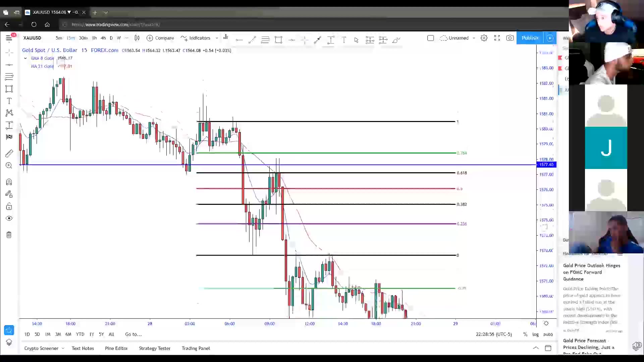Open the Zoom In tool

pyautogui.click(x=9, y=165)
